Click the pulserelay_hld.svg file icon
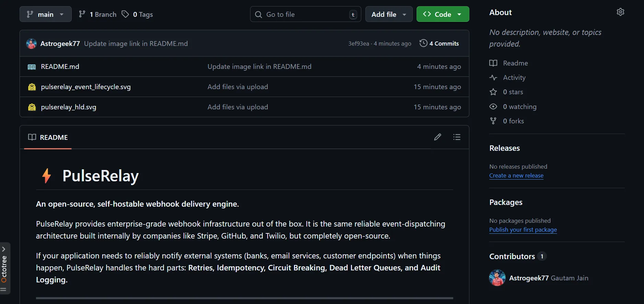The image size is (644, 304). pos(32,107)
